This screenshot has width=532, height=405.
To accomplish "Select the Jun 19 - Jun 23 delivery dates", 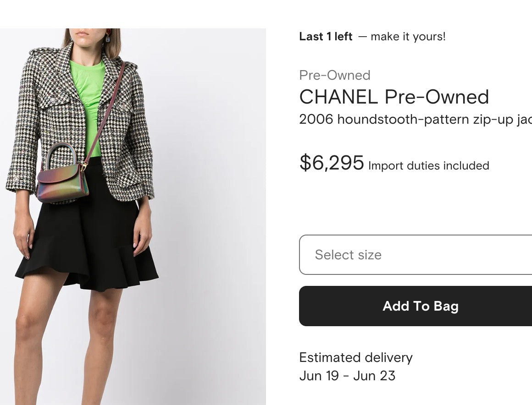I will pyautogui.click(x=347, y=376).
